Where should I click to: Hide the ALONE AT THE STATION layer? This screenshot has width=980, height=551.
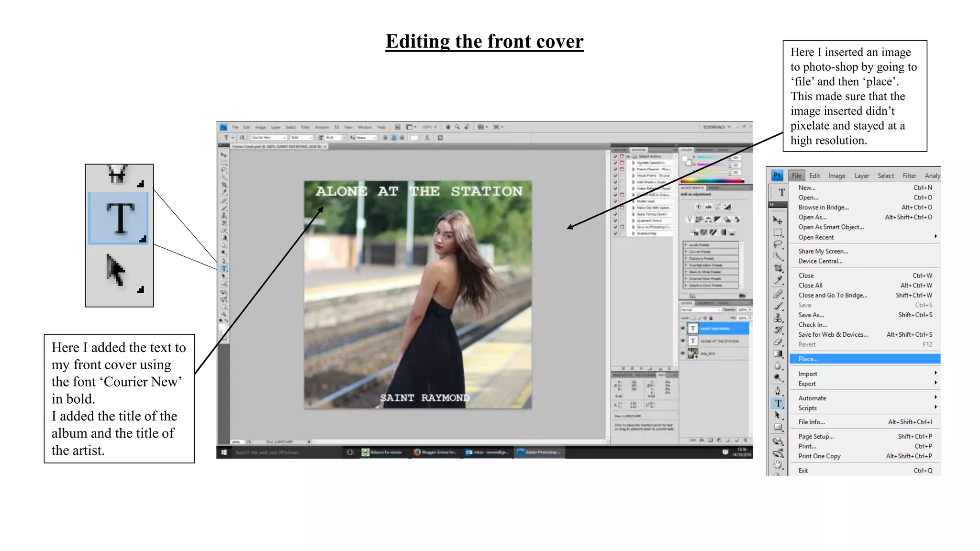point(683,341)
